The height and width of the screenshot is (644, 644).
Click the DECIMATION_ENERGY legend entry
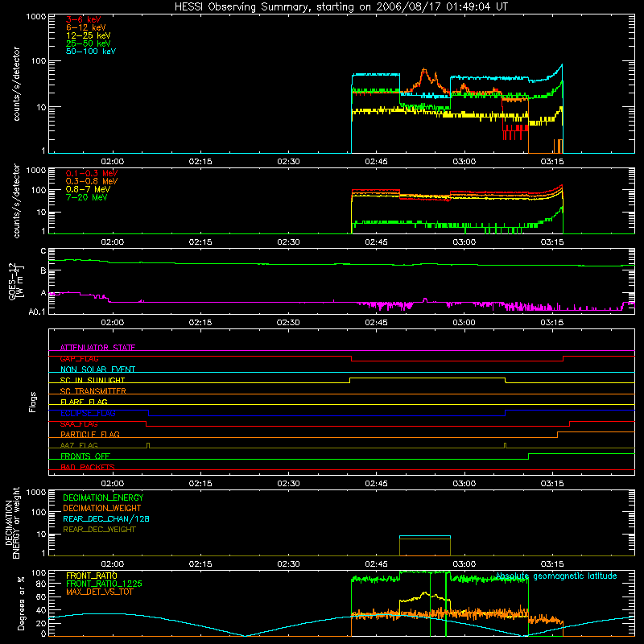pos(103,497)
